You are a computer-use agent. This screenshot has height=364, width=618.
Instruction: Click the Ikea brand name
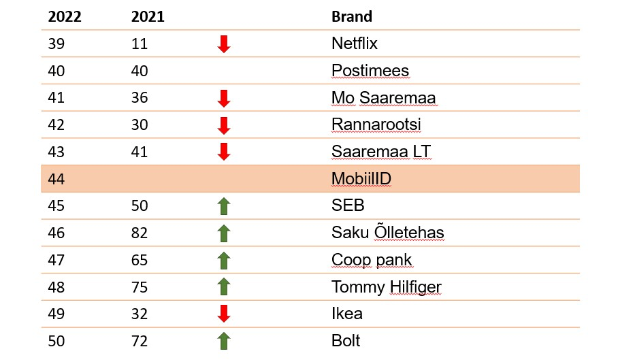point(347,314)
